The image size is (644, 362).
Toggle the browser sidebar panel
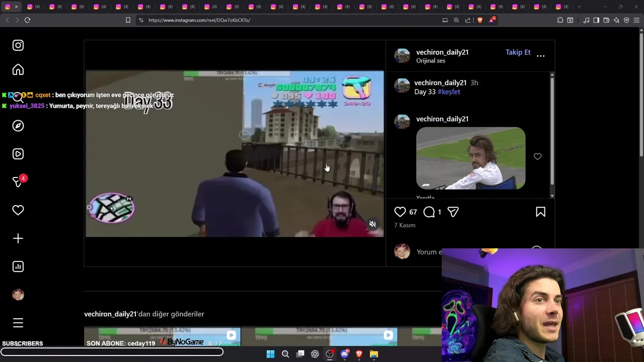pyautogui.click(x=596, y=20)
